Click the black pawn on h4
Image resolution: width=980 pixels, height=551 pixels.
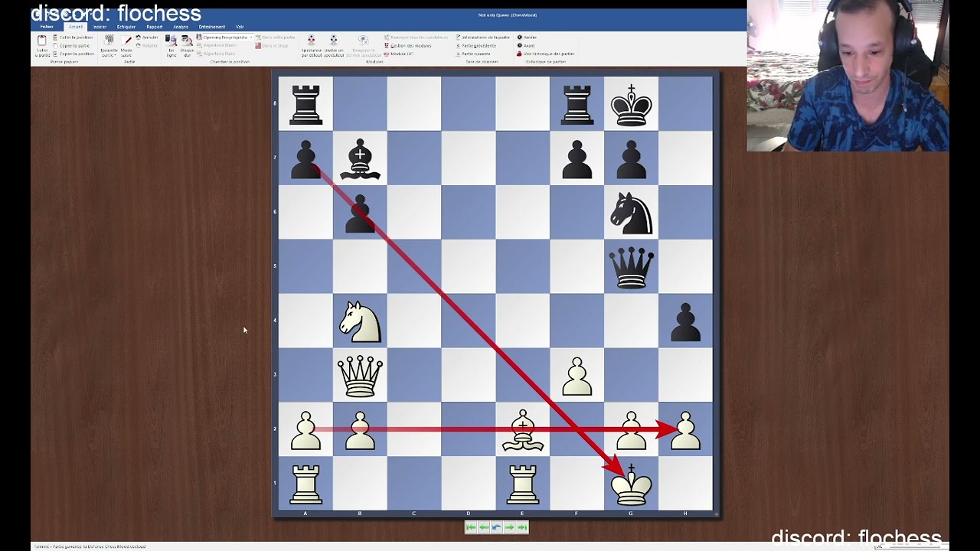click(x=685, y=322)
